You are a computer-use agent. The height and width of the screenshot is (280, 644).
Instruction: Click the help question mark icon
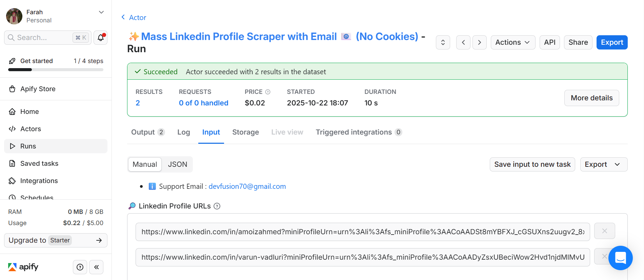pos(80,267)
